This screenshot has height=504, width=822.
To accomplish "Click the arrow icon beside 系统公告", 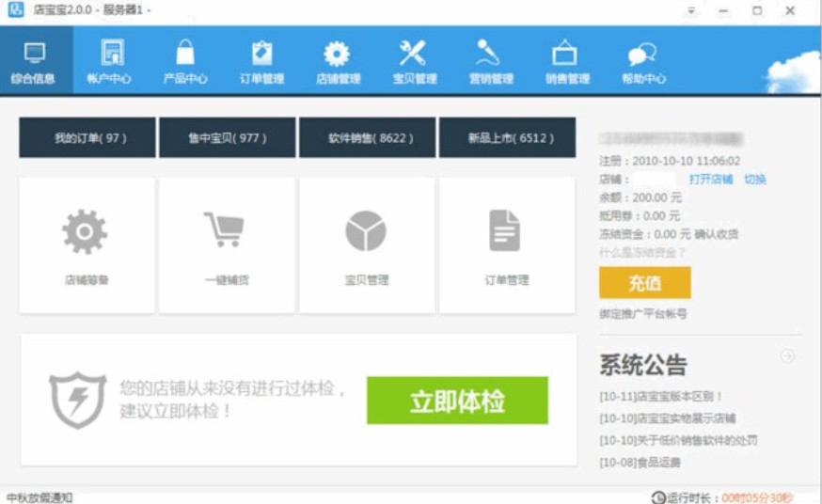I will coord(787,356).
